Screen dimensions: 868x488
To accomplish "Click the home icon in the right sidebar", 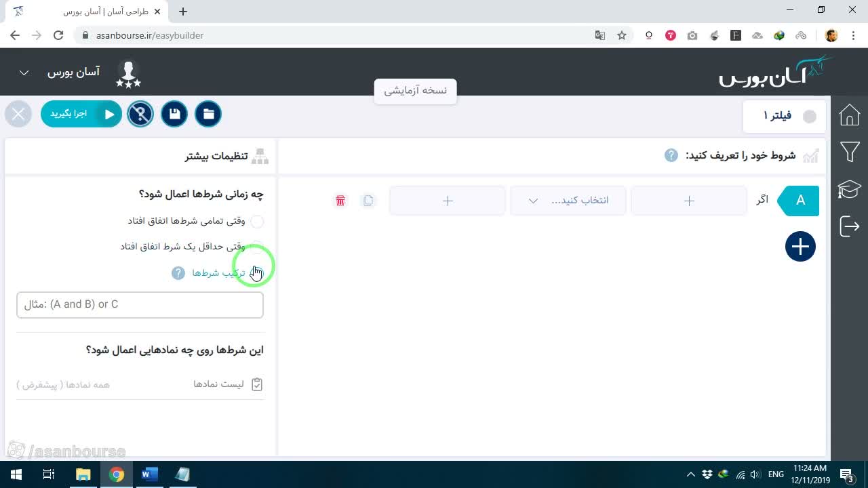I will coord(850,115).
